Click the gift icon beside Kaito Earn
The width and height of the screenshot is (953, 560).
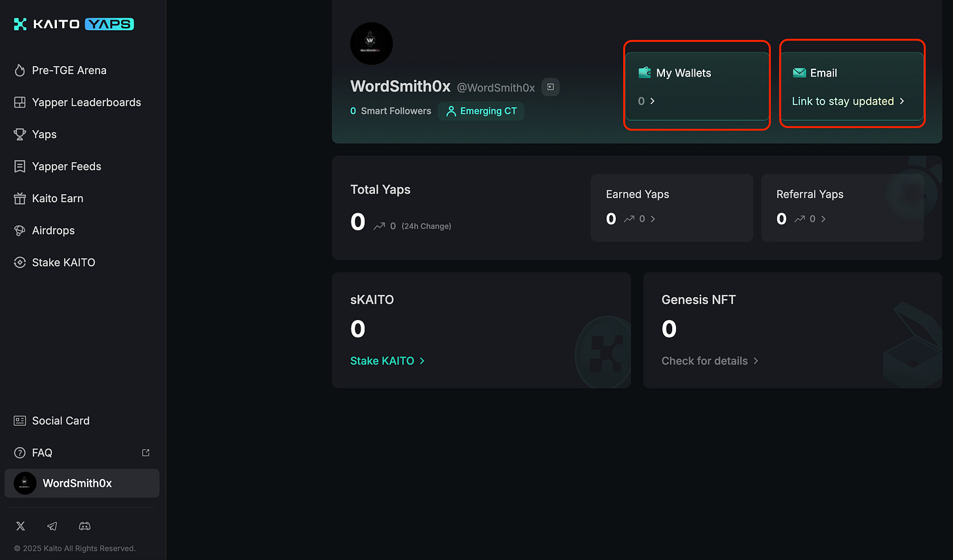(x=20, y=198)
